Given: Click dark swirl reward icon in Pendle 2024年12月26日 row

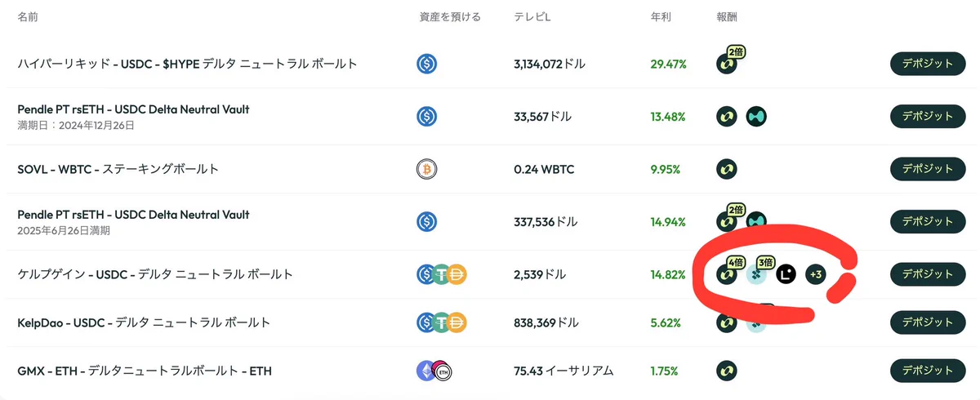Looking at the screenshot, I should coord(727,117).
